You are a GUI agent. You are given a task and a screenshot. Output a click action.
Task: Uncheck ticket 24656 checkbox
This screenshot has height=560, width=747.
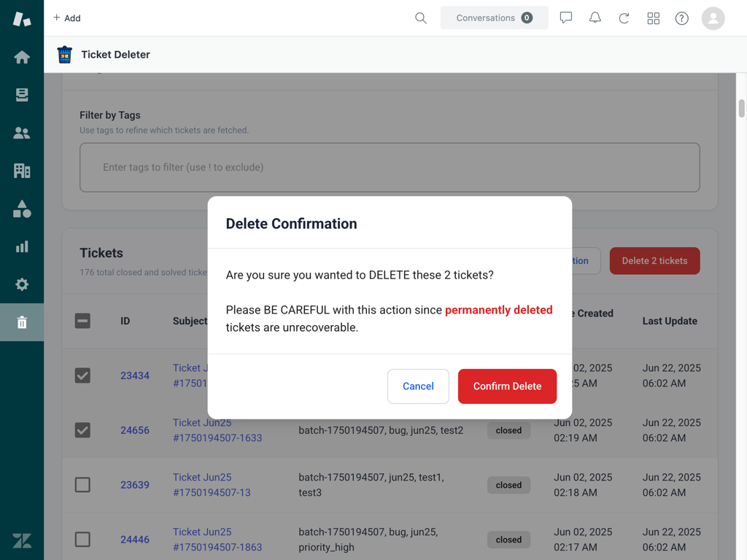click(x=82, y=430)
